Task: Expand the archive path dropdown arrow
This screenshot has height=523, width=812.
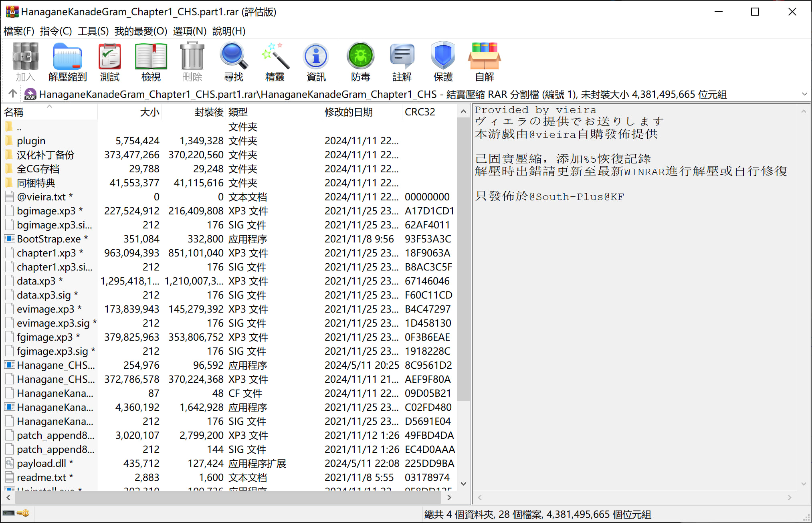Action: tap(804, 94)
